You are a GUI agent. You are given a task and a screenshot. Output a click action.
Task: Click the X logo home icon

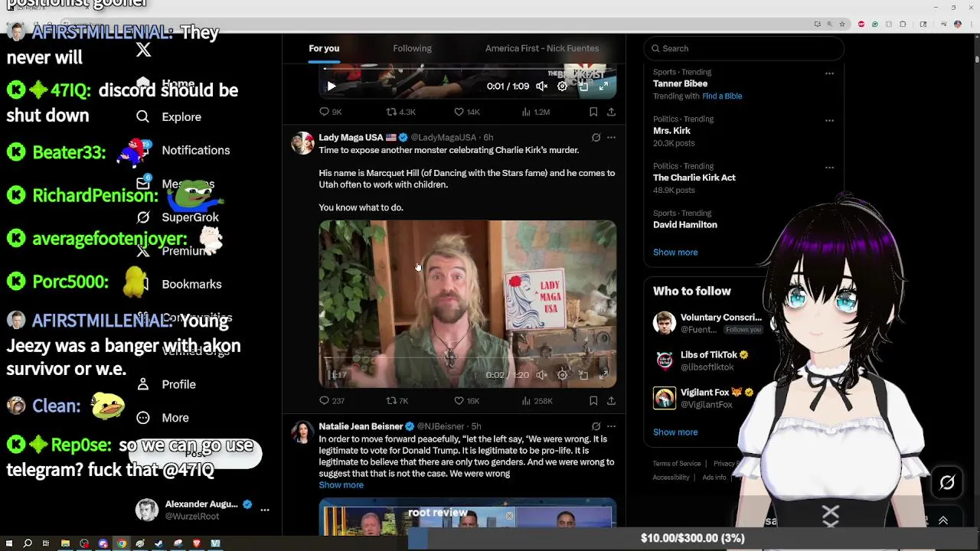(x=143, y=51)
